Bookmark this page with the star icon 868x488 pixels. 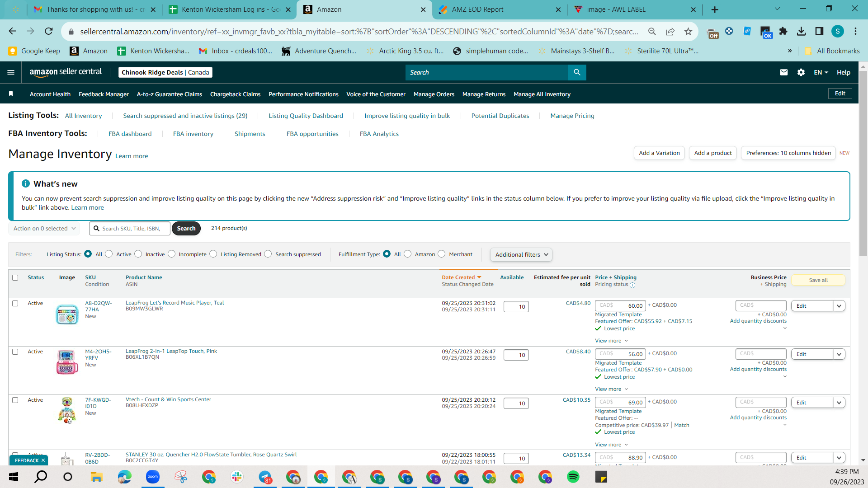[688, 31]
